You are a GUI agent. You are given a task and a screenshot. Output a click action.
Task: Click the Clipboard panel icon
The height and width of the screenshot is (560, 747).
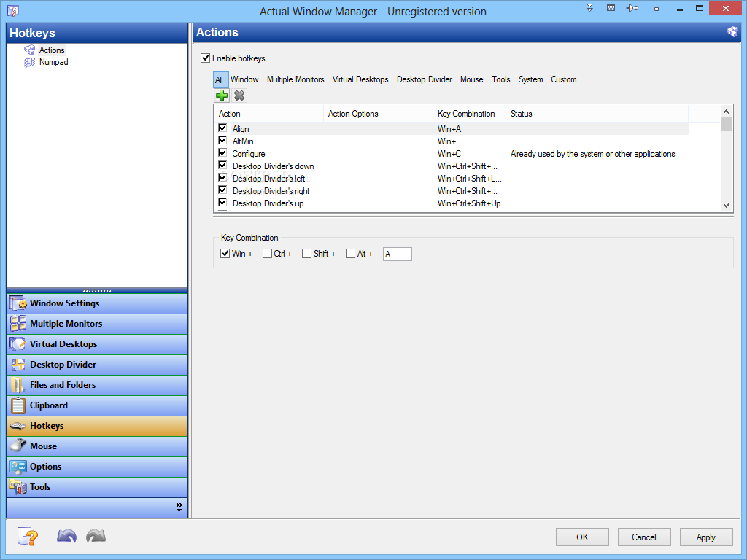(x=18, y=405)
